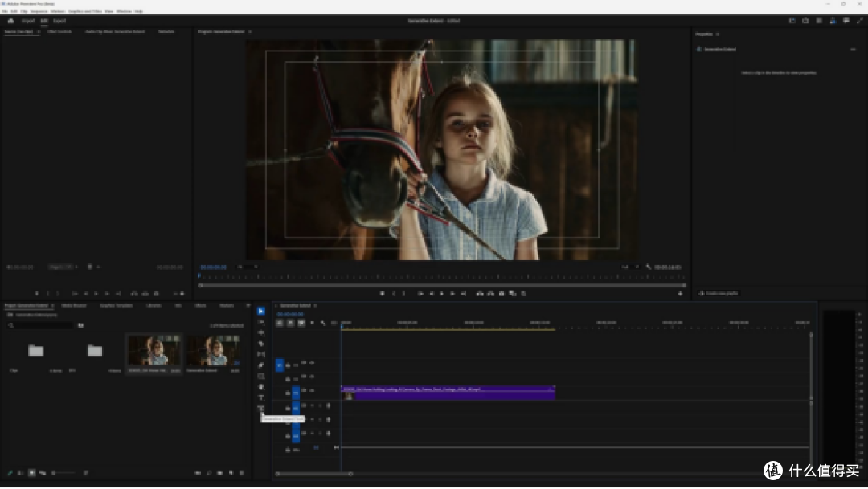
Task: Select the Razor tool
Action: point(260,344)
